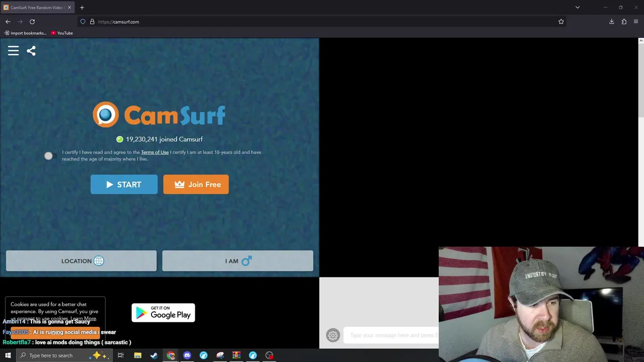Image resolution: width=644 pixels, height=362 pixels.
Task: Reload the CamSurf page
Action: [32, 22]
